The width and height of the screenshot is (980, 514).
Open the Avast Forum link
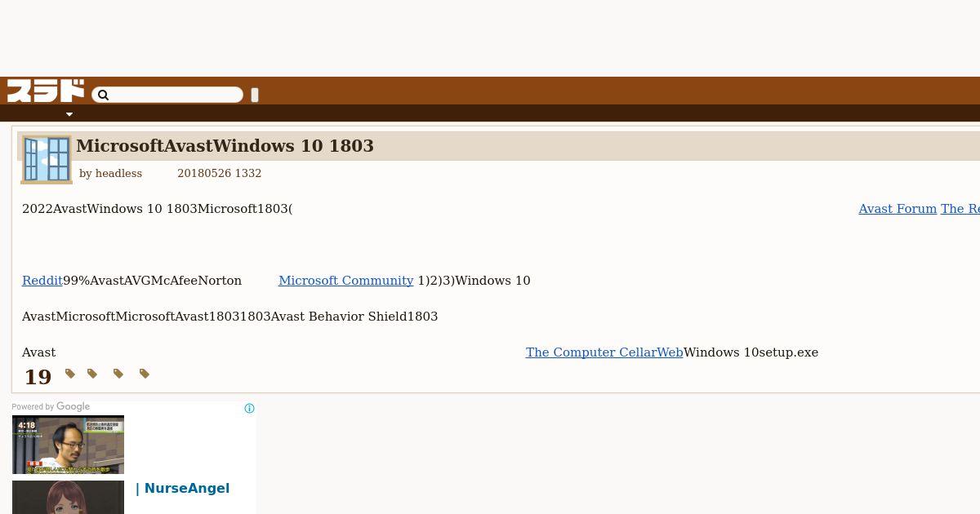(898, 209)
